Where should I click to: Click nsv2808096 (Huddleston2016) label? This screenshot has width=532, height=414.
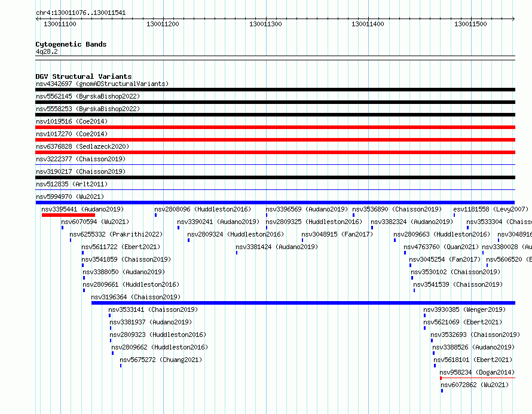tap(203, 209)
